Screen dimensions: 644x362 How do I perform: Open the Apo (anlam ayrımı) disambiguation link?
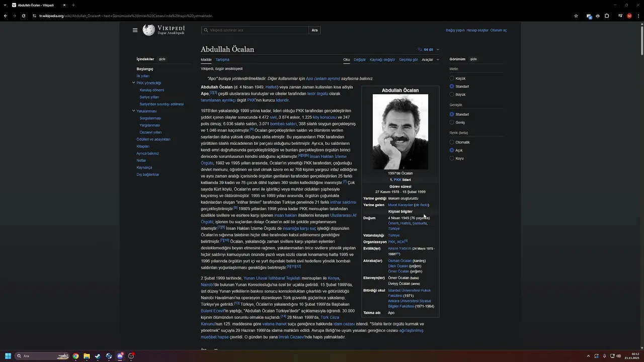click(x=323, y=78)
